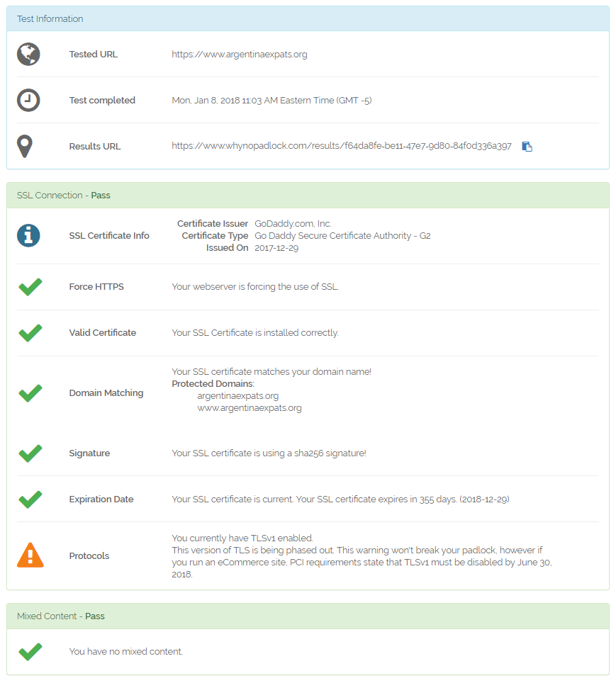Viewport: 616px width, 683px height.
Task: Click the green checkmark next to Expiration Date
Action: 30,499
